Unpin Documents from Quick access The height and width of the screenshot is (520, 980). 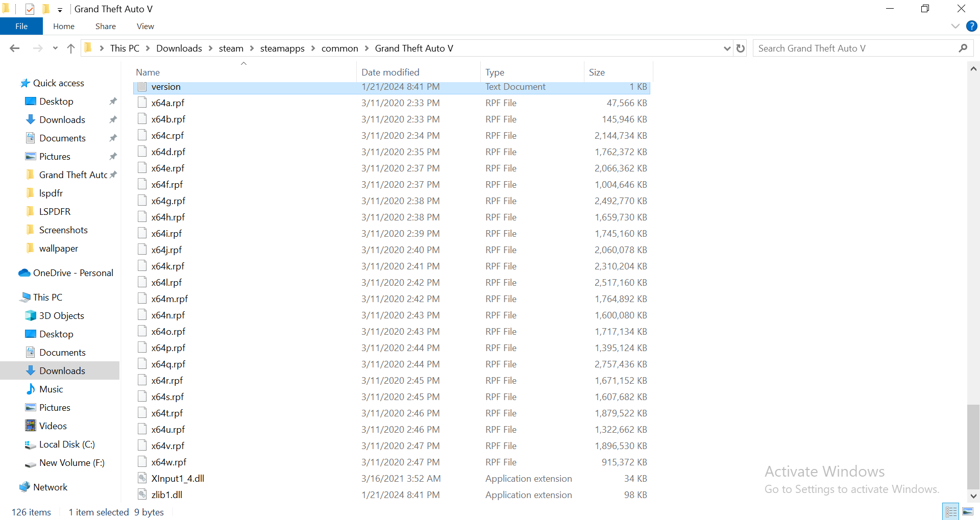point(113,138)
